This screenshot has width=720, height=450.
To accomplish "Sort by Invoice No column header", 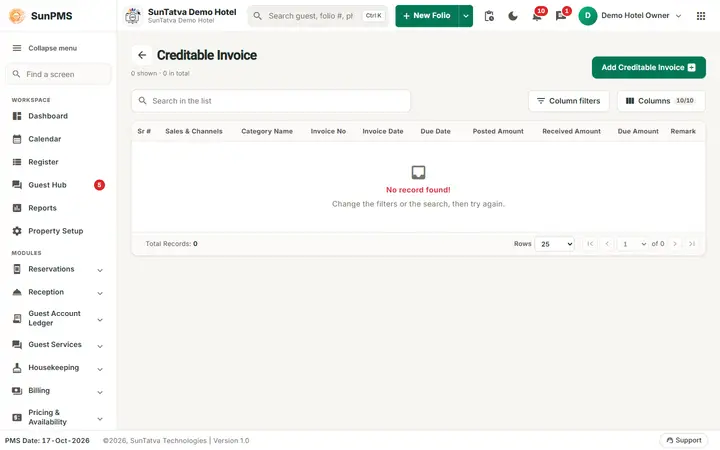I will coord(328,131).
